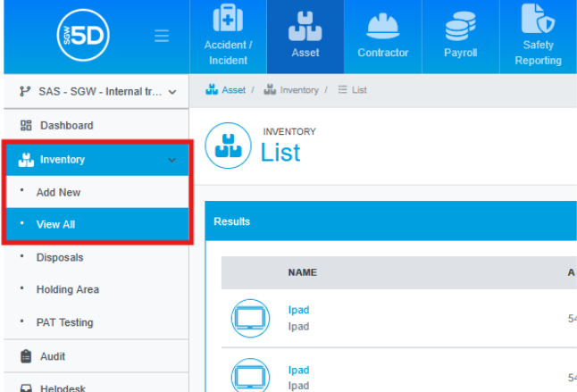Toggle the hamburger sidebar menu icon

[x=162, y=37]
